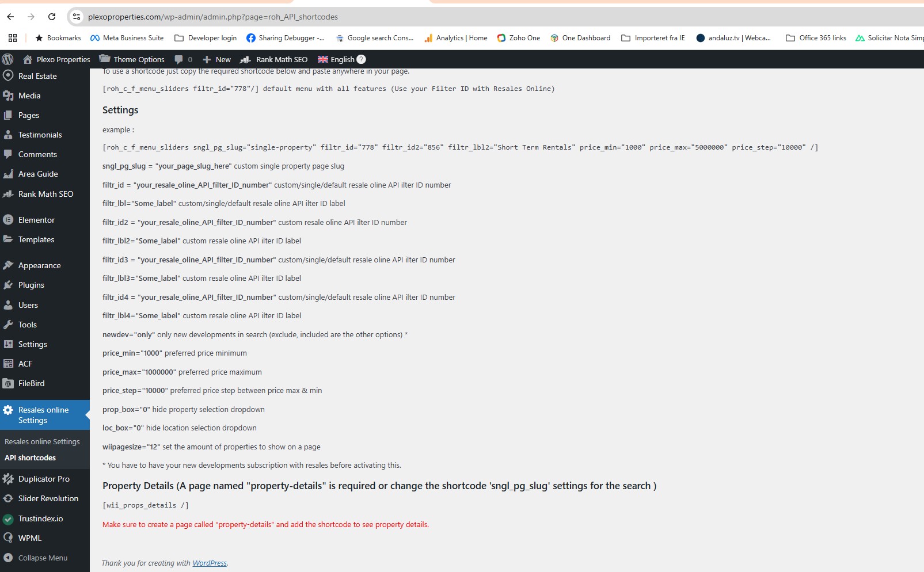
Task: Open the Bookmarks bookmark
Action: pos(58,38)
